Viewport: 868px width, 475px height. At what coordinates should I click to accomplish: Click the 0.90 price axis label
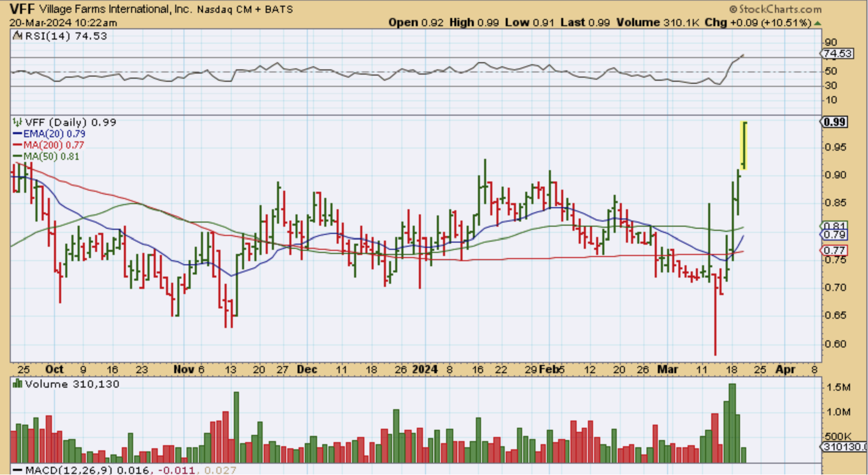pos(836,175)
